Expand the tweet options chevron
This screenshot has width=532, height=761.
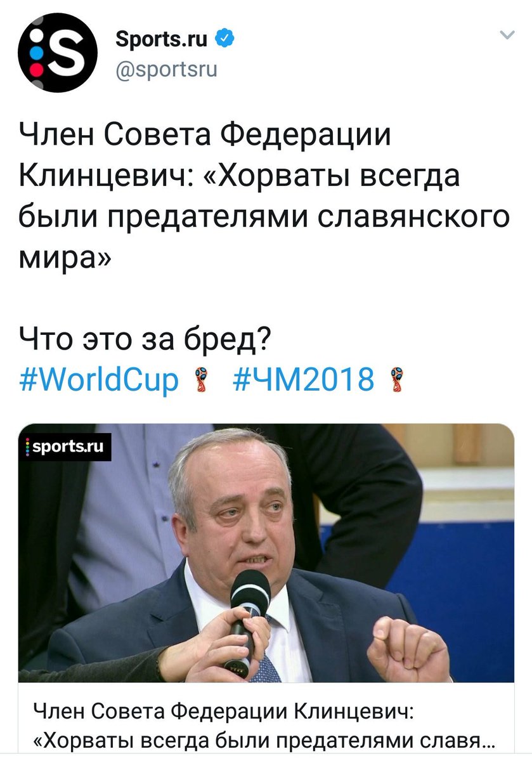tap(507, 35)
